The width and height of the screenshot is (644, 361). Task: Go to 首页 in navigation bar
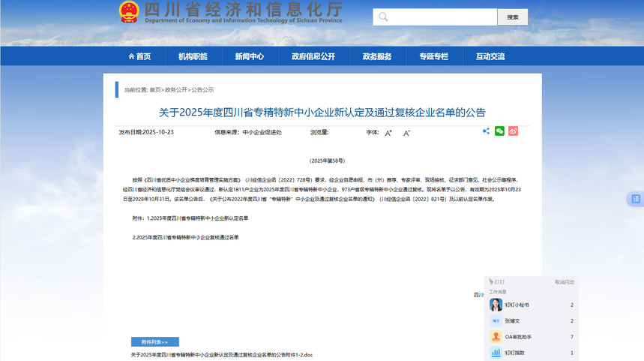coord(139,56)
